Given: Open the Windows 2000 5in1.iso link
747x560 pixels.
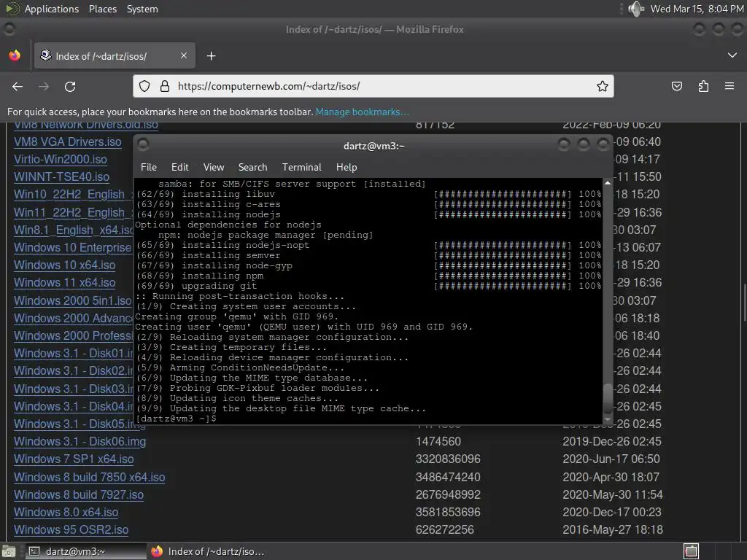Looking at the screenshot, I should click(x=72, y=300).
